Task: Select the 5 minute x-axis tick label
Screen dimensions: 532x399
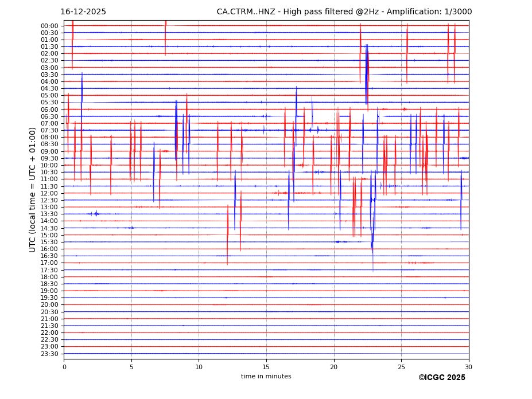Action: point(131,367)
